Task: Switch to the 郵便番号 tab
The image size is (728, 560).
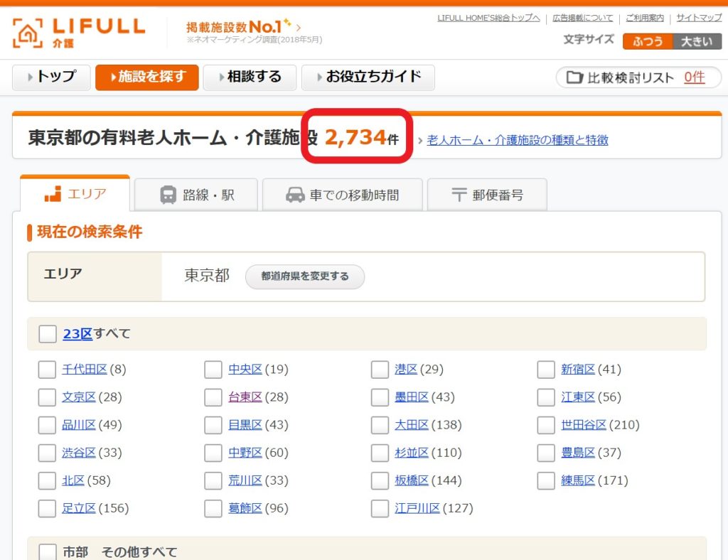Action: pos(487,195)
